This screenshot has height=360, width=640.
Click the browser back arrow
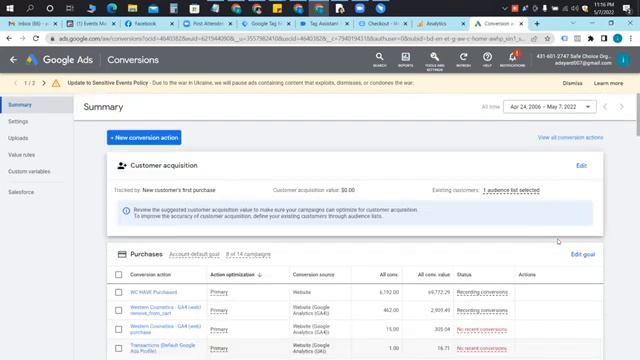point(9,38)
